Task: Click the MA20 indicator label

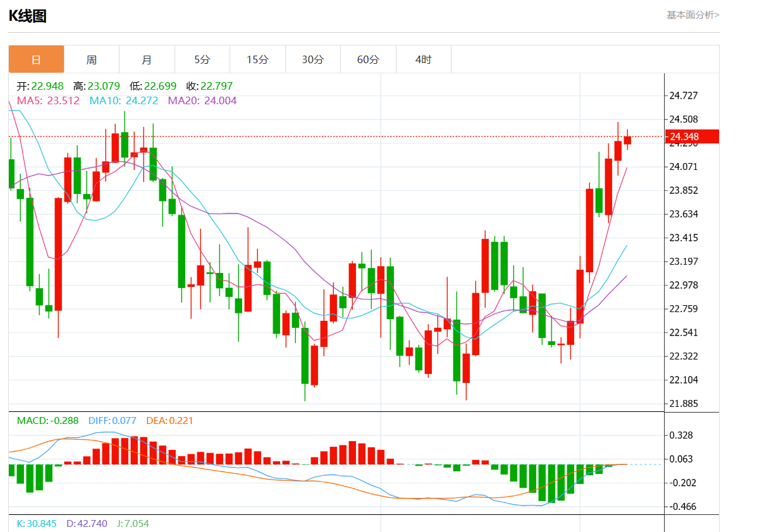Action: point(202,101)
